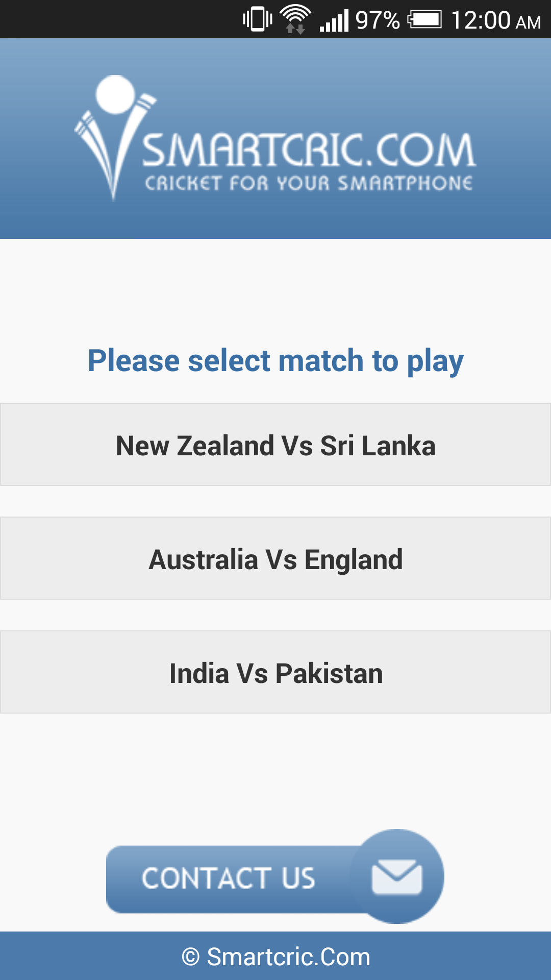The width and height of the screenshot is (551, 980).
Task: Tap the 'Please select match to play' heading
Action: coord(275,360)
